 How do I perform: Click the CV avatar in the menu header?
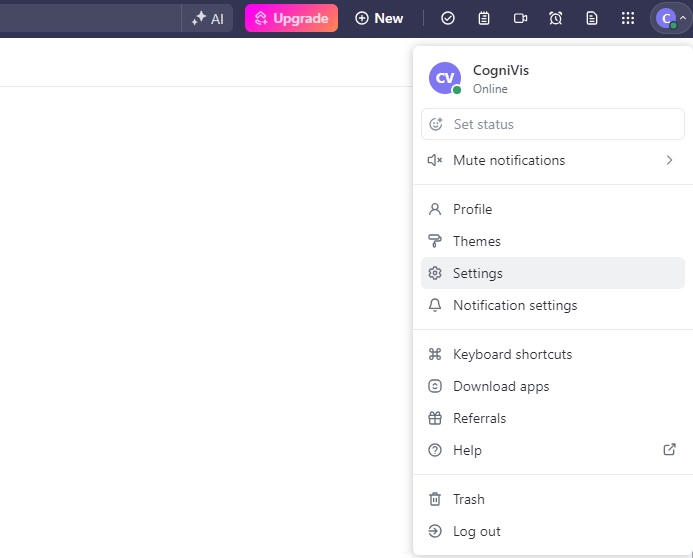point(445,78)
